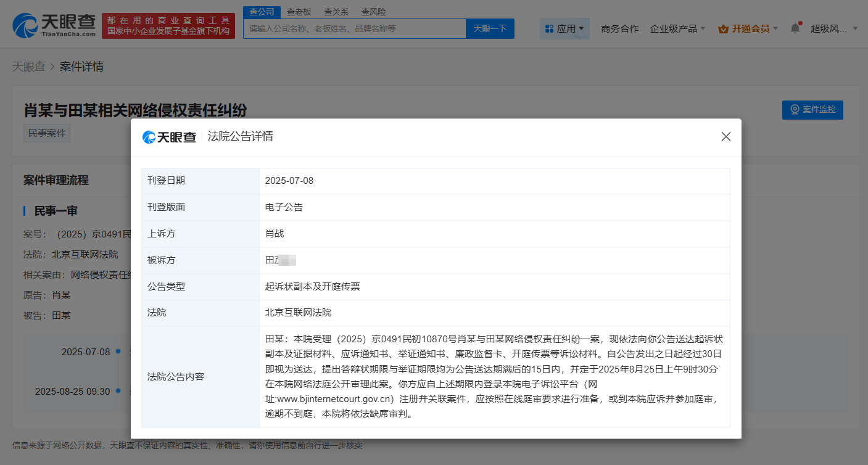Image resolution: width=868 pixels, height=465 pixels.
Task: Select the 查公司 search tab
Action: point(262,12)
